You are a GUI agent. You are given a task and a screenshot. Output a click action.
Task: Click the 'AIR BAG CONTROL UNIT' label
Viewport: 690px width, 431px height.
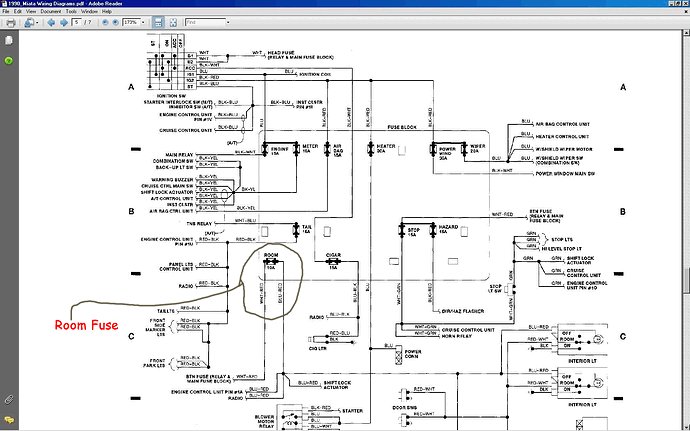562,124
